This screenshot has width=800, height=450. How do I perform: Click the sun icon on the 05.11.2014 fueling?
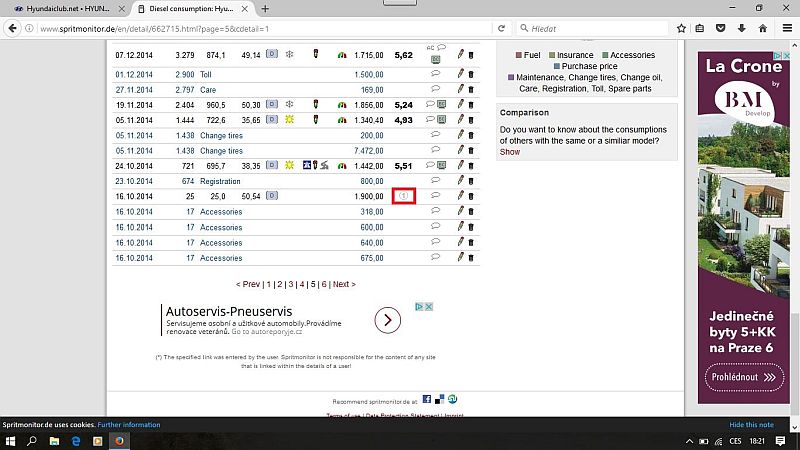click(288, 119)
